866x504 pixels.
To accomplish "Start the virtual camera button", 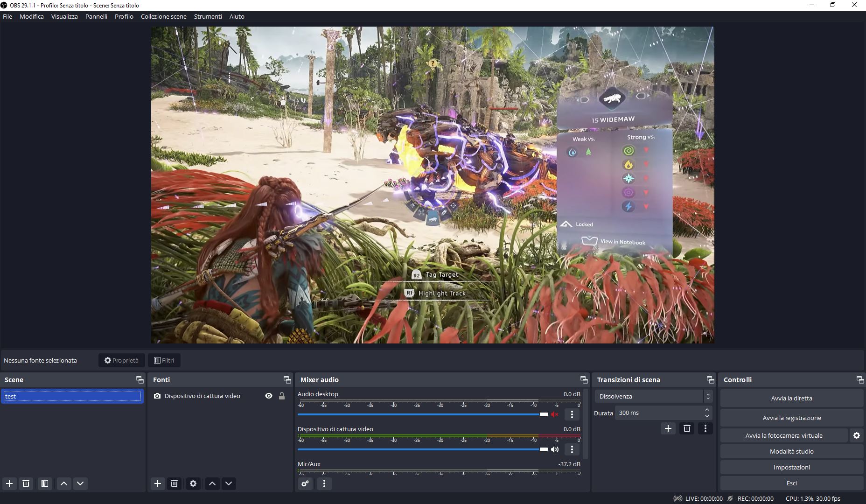I will pos(784,435).
